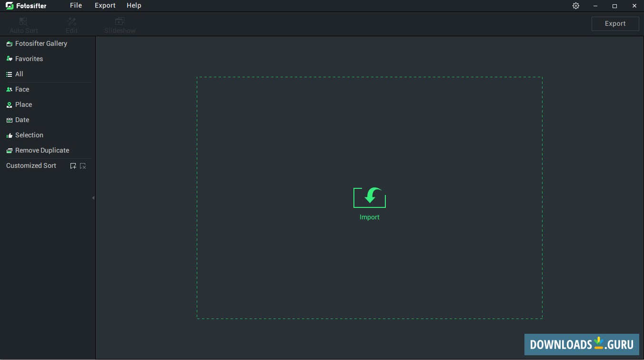Start the Remove Duplicate tool
The image size is (644, 360).
point(42,150)
